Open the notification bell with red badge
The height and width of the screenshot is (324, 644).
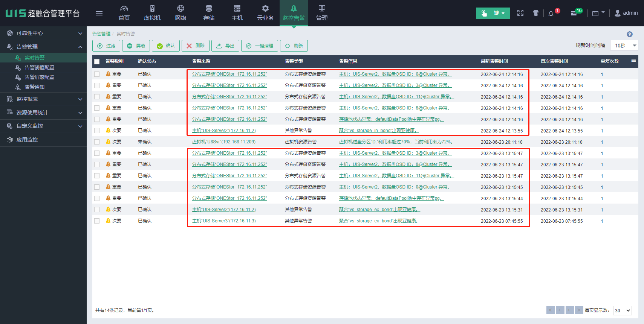(x=551, y=13)
